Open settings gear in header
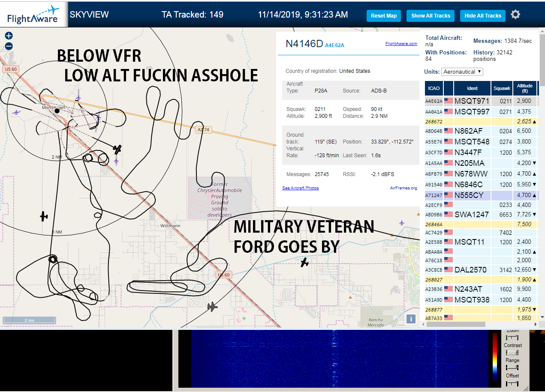Viewport: 545px width, 392px height. [515, 15]
